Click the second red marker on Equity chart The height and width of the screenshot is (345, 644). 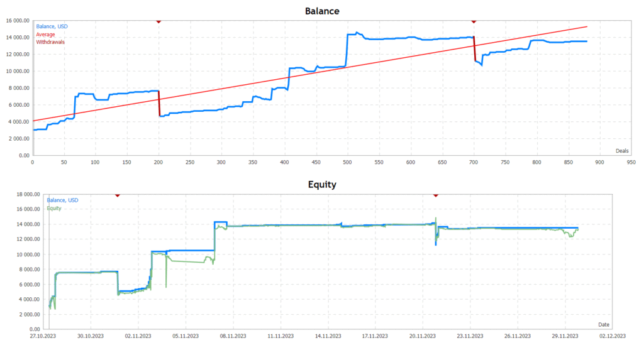click(x=436, y=195)
